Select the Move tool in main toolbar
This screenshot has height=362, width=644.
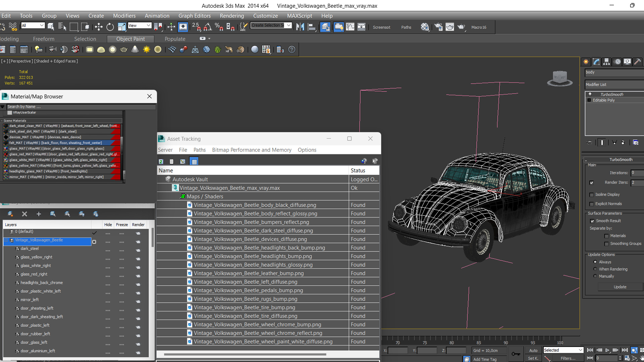tap(99, 27)
